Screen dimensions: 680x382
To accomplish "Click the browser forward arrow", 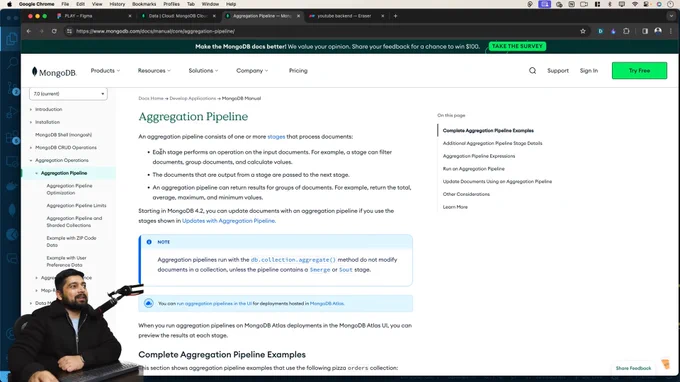I will [x=41, y=31].
